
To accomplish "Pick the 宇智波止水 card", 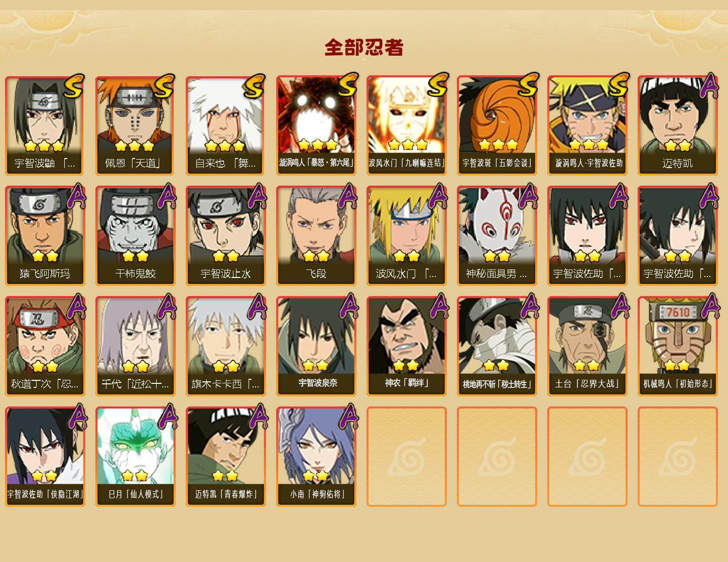I will [226, 236].
